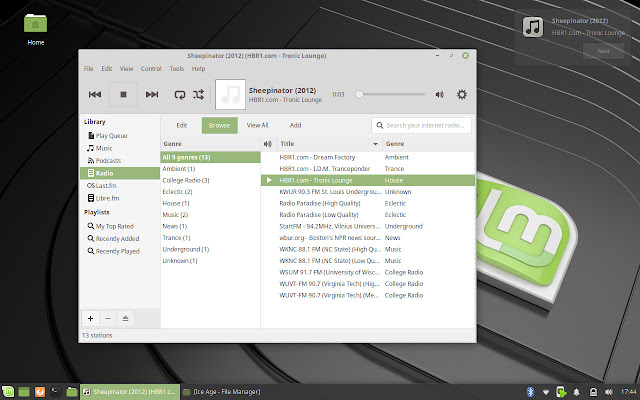Stop playback with the stop button
Viewport: 640px width, 400px height.
coord(123,94)
